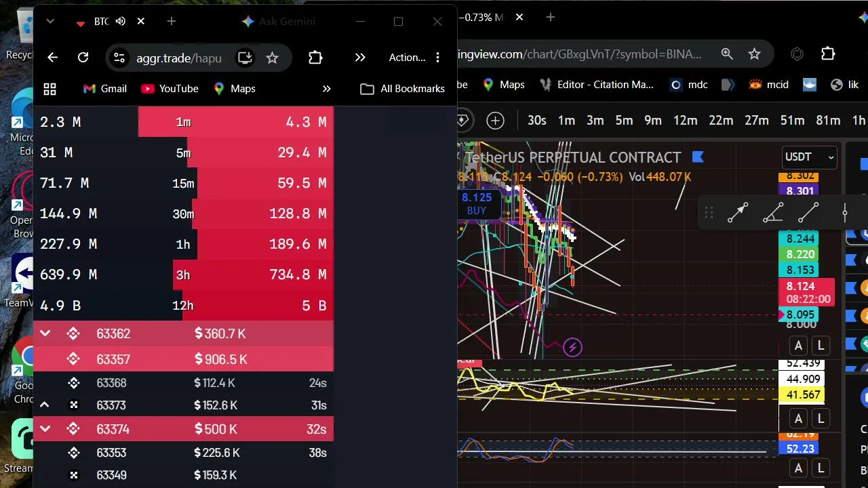Switch chart to 81m timeframe
This screenshot has width=868, height=488.
pyautogui.click(x=828, y=121)
